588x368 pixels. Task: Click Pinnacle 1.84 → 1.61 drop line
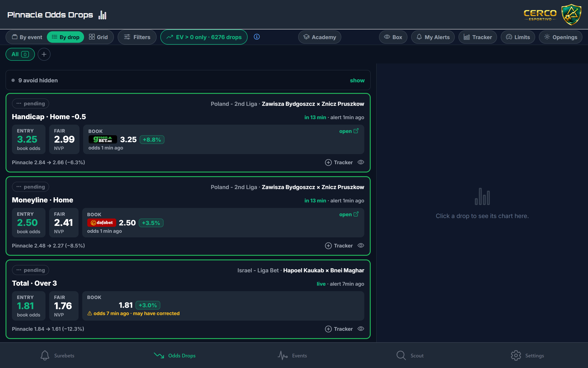[48, 329]
